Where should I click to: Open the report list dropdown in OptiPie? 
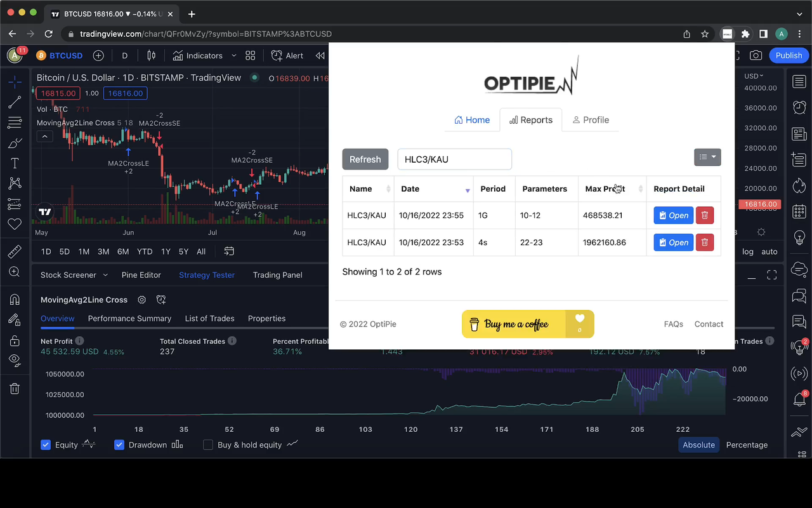point(707,157)
